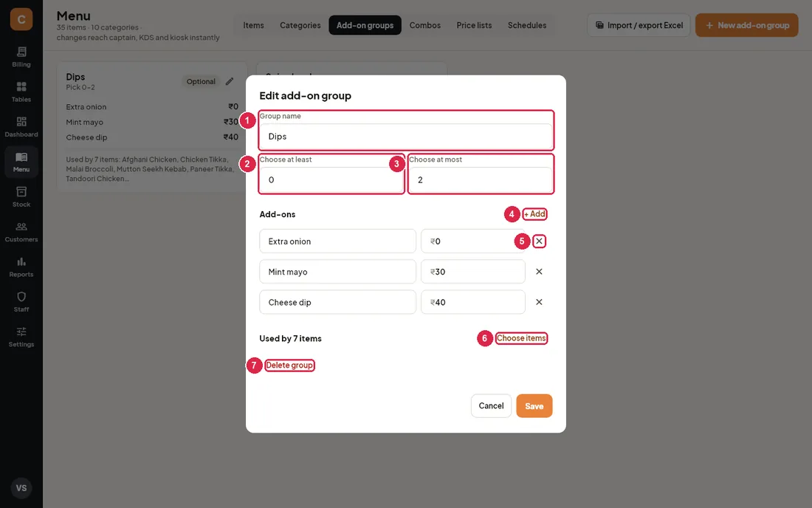Click the + Add add-on link
This screenshot has width=812, height=508.
[534, 214]
